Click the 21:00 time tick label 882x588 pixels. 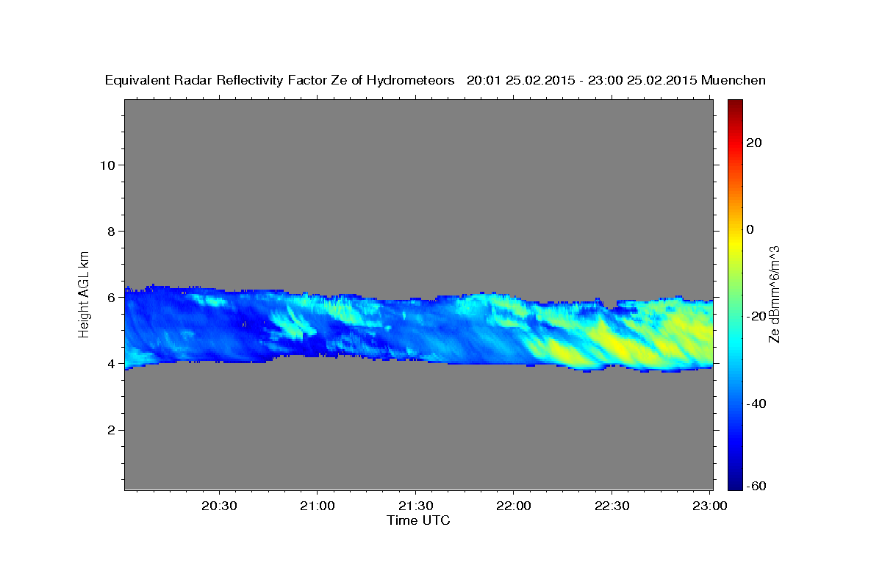pos(318,506)
